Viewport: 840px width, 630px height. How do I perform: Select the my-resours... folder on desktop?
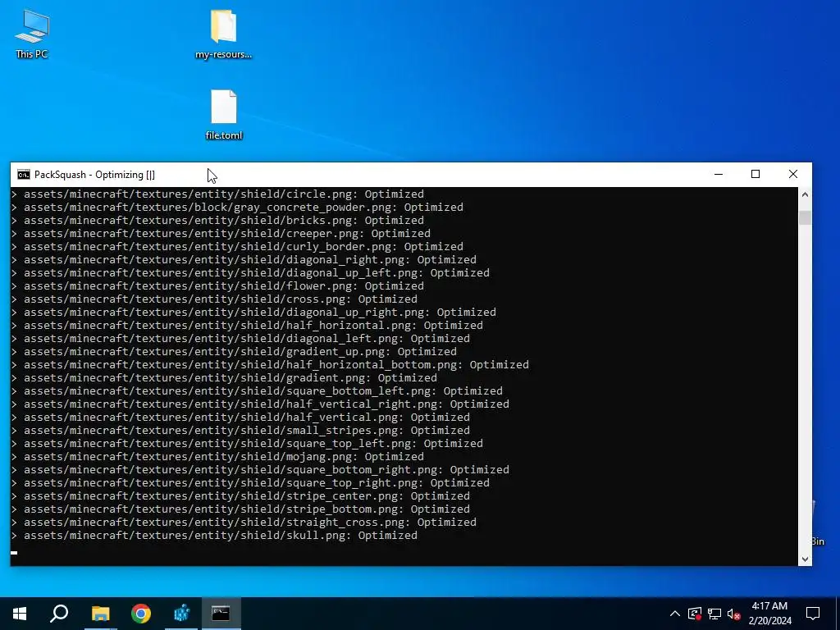[223, 34]
